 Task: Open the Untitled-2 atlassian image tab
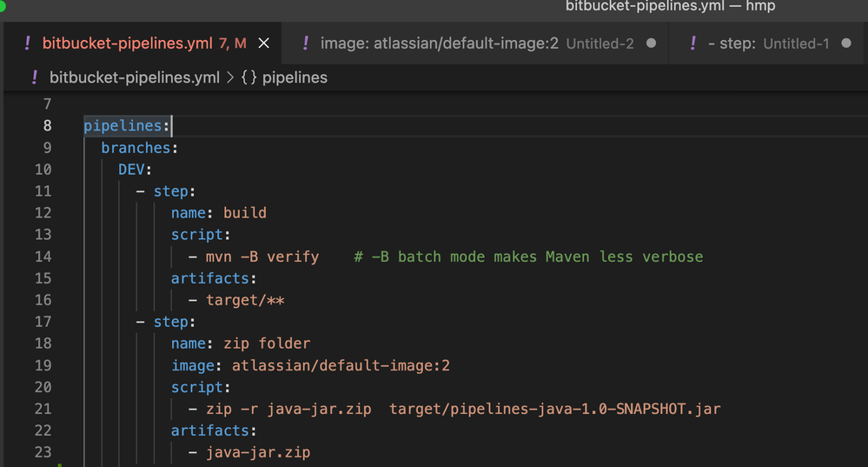477,43
